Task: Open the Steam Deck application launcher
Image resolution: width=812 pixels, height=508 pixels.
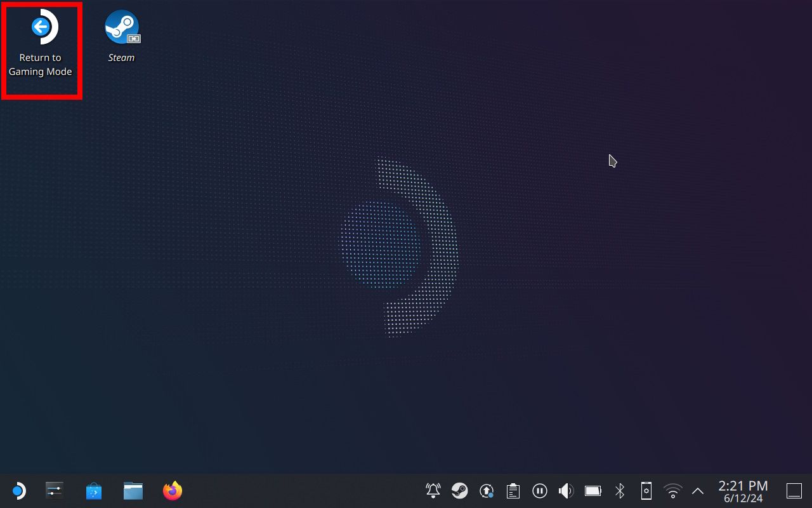Action: pyautogui.click(x=18, y=490)
